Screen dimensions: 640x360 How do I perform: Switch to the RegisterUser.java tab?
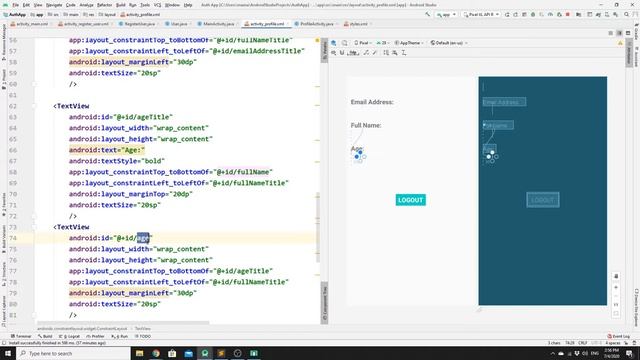138,24
